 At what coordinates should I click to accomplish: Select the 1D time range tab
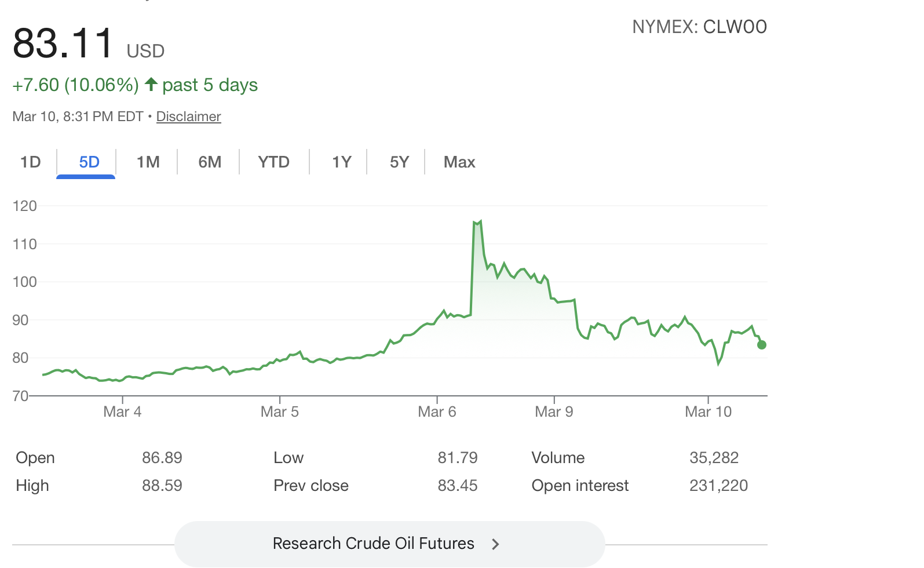pyautogui.click(x=31, y=162)
